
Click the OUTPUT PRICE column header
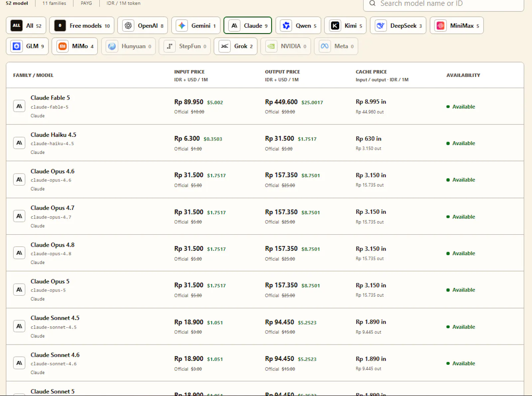tap(282, 72)
